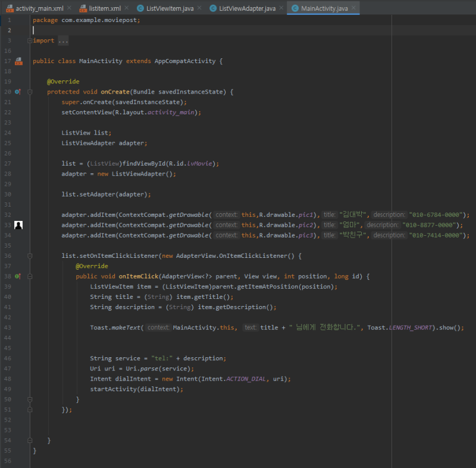The image size is (476, 468).
Task: Expand the collapsed import block
Action: (x=29, y=40)
